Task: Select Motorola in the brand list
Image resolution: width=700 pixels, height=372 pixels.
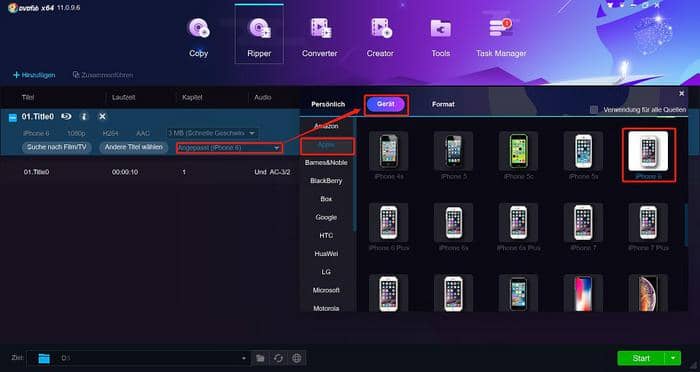Action: click(x=326, y=308)
